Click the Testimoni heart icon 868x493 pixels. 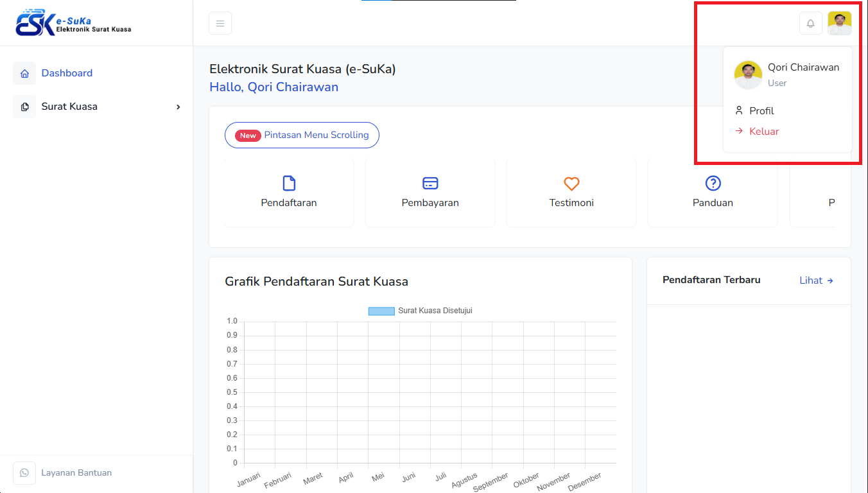coord(571,184)
